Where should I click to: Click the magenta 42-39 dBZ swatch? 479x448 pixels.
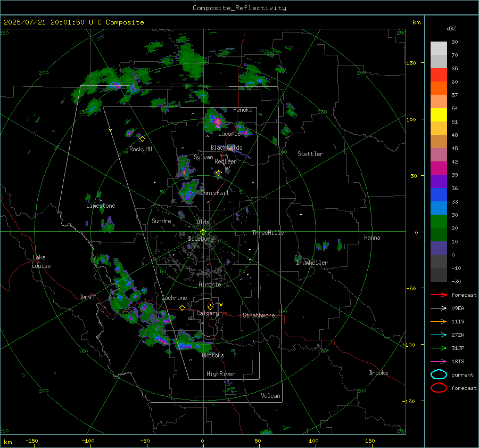tap(439, 168)
